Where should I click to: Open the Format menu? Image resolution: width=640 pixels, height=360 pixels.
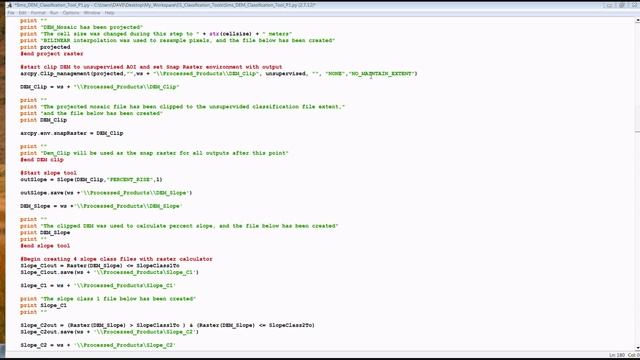click(38, 13)
